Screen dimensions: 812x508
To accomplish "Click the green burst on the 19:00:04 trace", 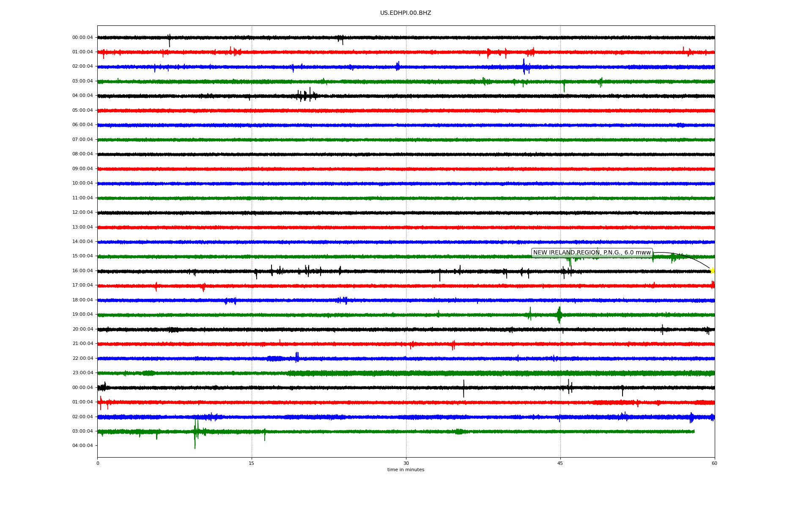I will pos(560,315).
